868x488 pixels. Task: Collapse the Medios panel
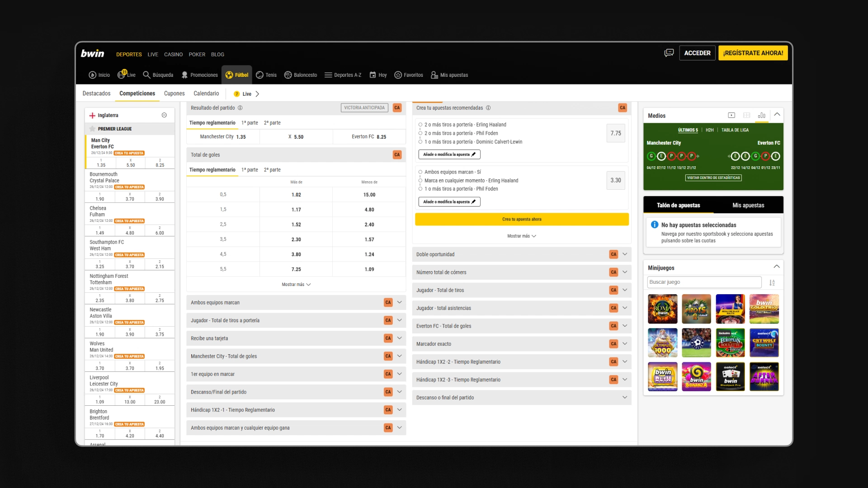[x=777, y=115]
